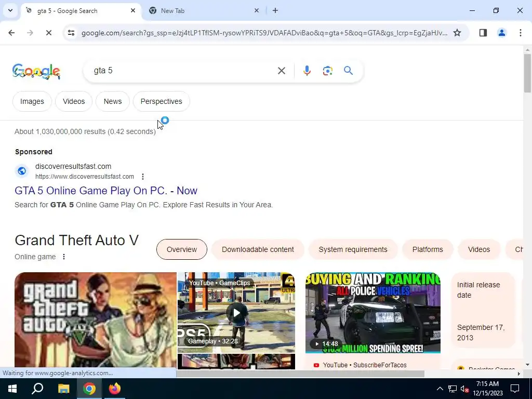Filter results by News

pyautogui.click(x=113, y=101)
